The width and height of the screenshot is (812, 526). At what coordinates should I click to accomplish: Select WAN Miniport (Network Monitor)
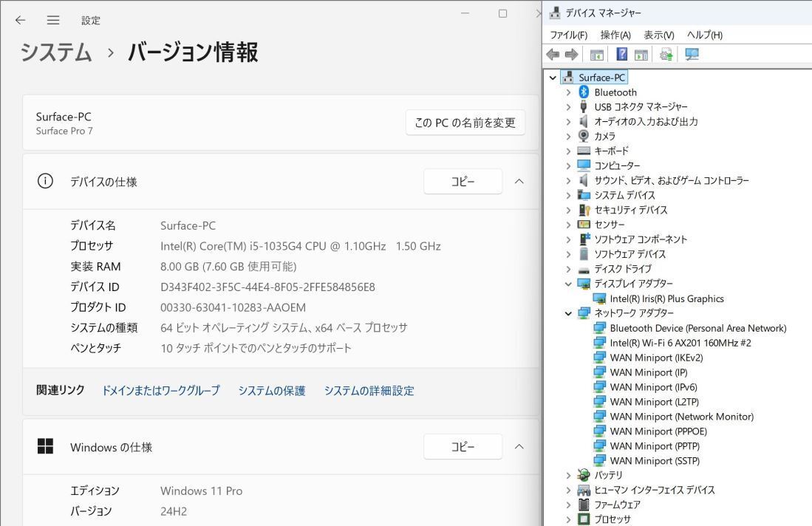pyautogui.click(x=681, y=417)
